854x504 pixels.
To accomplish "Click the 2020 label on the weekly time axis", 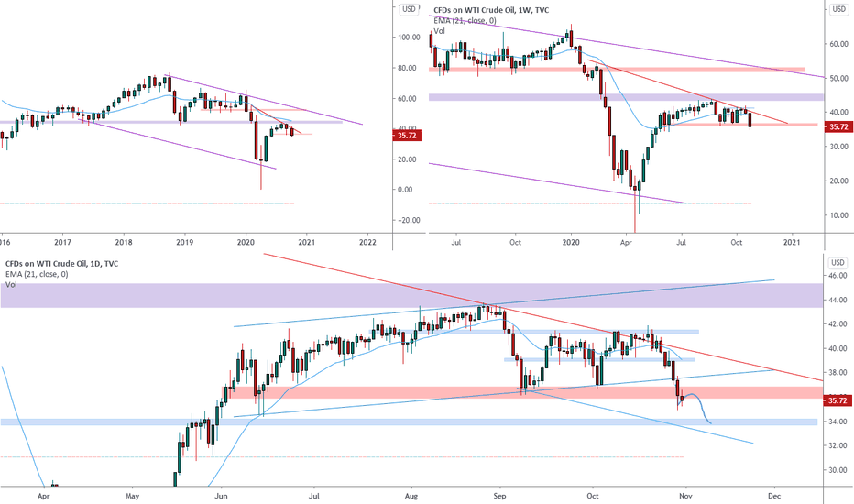I will coord(570,242).
